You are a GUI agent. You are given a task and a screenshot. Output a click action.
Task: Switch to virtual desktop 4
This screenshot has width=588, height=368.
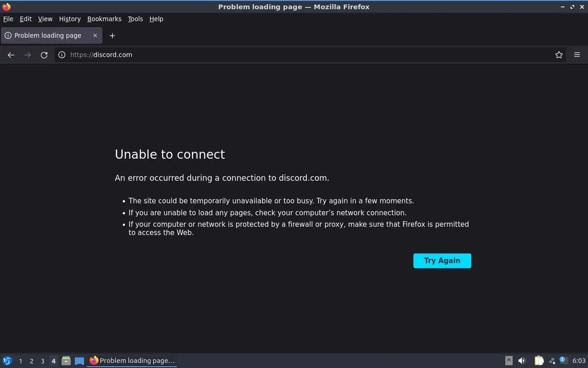(53, 361)
